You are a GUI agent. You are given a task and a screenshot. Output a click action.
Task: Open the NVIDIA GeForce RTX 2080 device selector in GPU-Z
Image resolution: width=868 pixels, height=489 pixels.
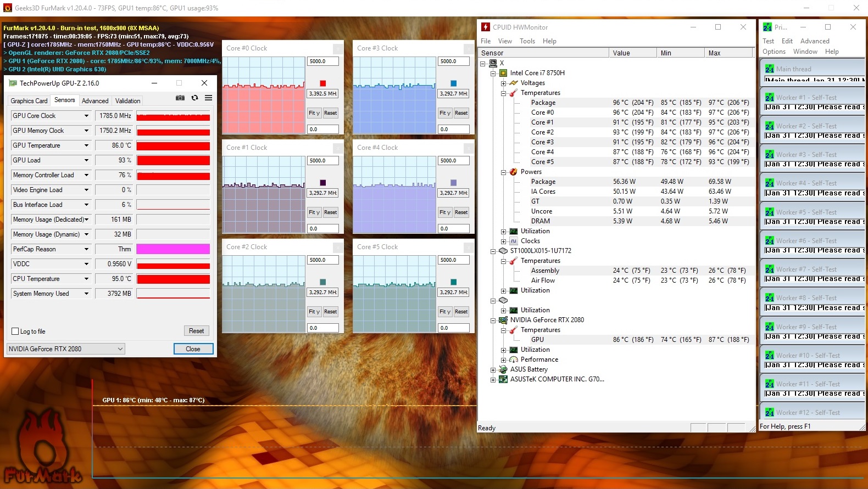pos(66,349)
